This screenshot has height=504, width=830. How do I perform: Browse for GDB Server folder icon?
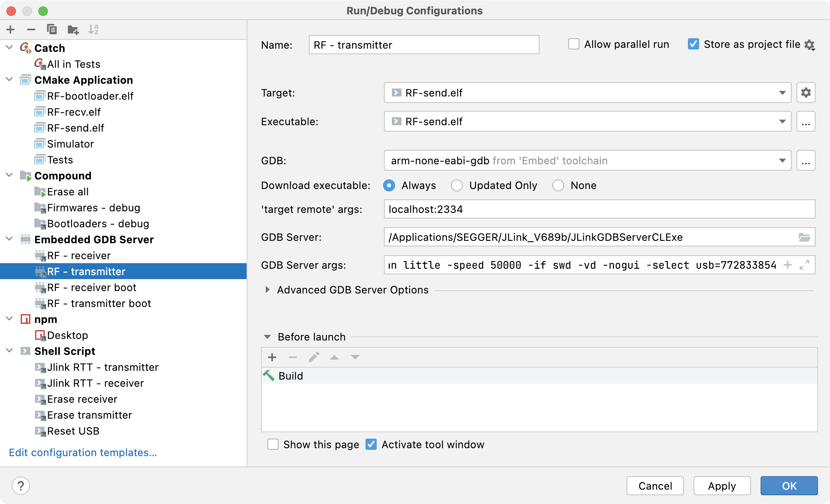tap(804, 237)
